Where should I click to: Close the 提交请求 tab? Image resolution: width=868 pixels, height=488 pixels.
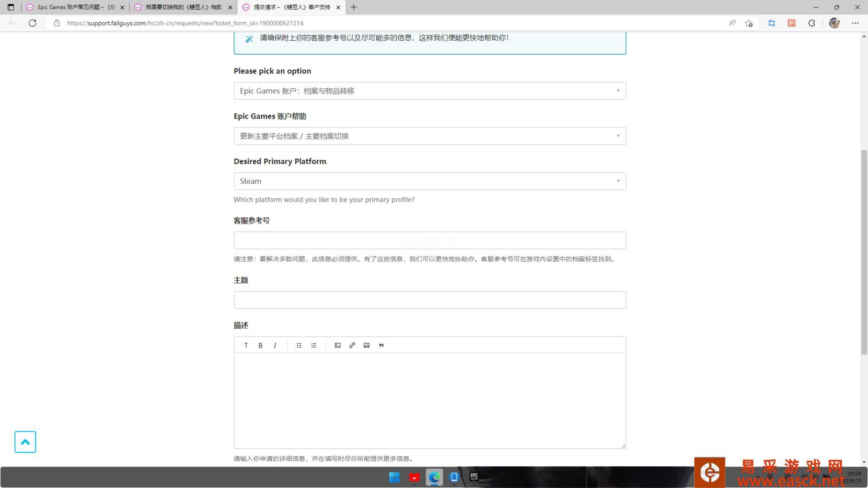[338, 8]
